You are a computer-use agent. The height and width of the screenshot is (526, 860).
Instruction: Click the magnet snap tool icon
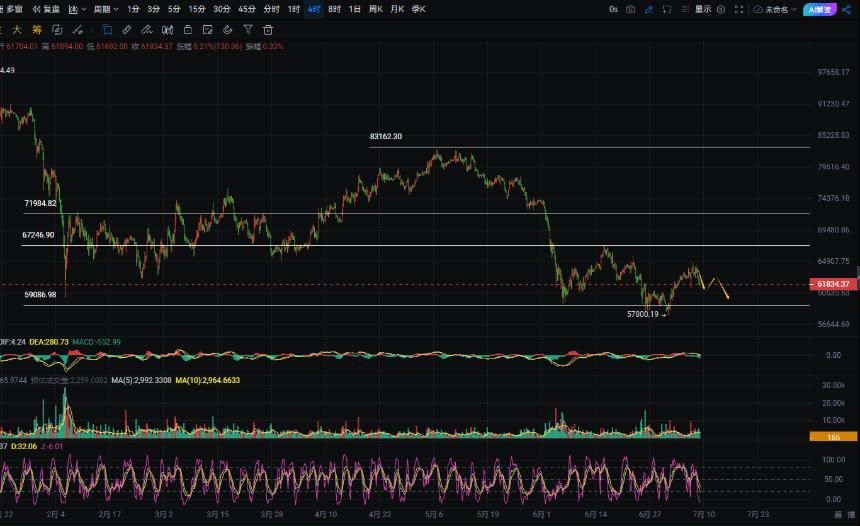[x=228, y=30]
